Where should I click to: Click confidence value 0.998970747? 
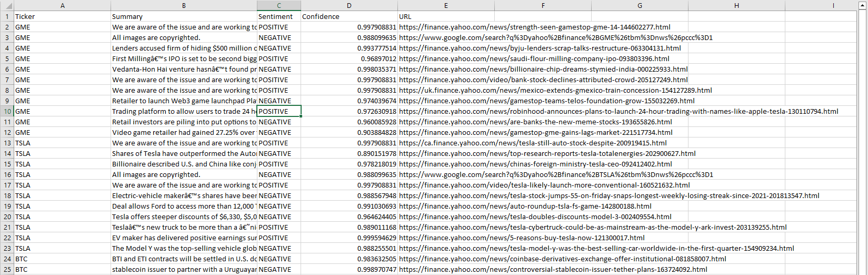tap(349, 269)
